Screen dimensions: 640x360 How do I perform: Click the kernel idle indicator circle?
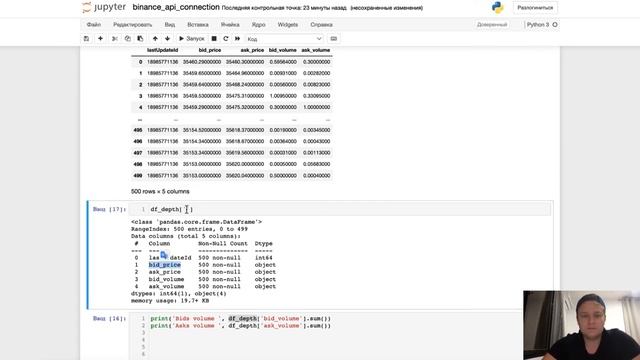coord(555,24)
